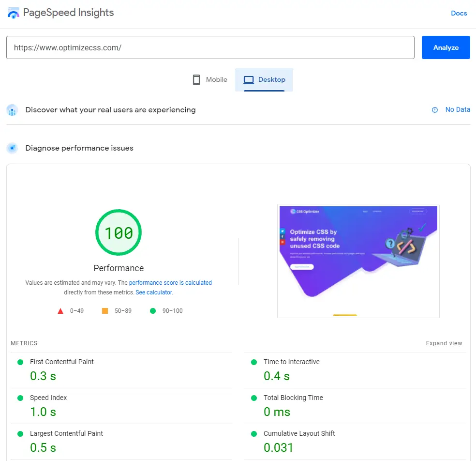Click the Total Blocking Time green dot
Screen dimensions: 476x461
pyautogui.click(x=254, y=398)
